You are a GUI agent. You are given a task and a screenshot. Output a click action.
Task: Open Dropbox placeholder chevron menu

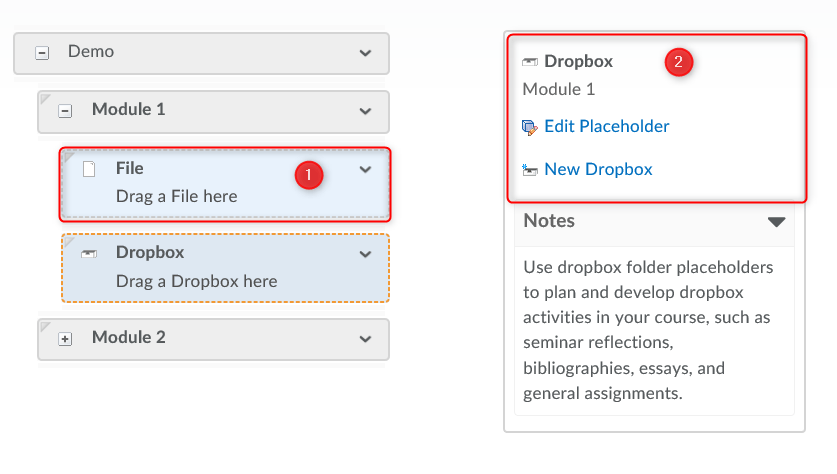coord(365,254)
